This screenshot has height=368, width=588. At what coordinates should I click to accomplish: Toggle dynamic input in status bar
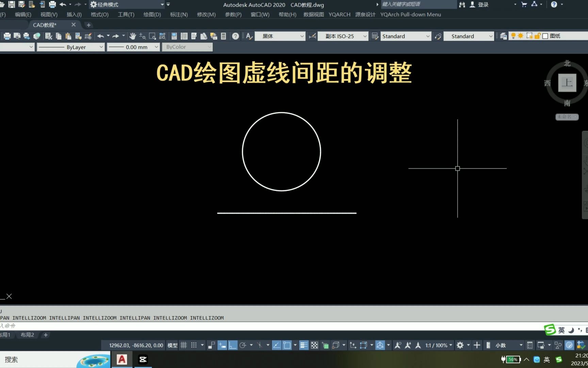222,345
